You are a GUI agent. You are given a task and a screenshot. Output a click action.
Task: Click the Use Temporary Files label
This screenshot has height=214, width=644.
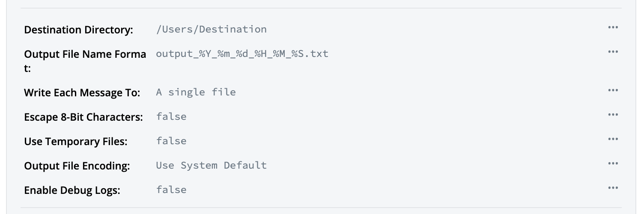(75, 142)
